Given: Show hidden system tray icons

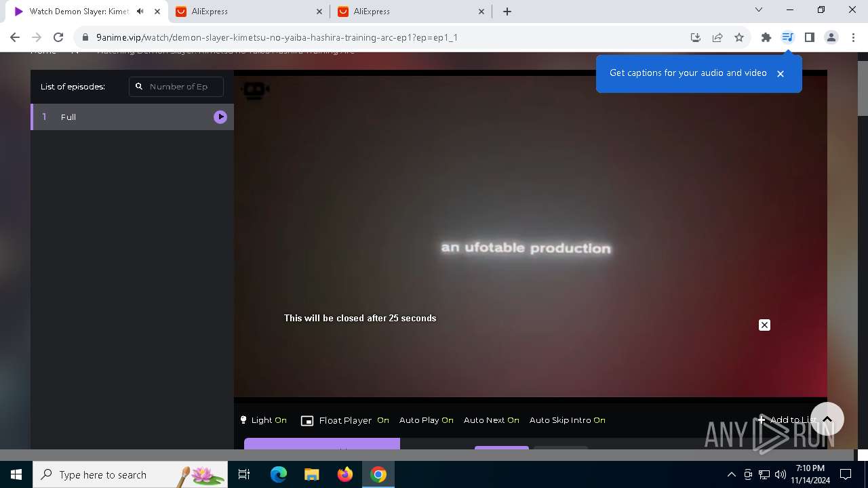Looking at the screenshot, I should pyautogui.click(x=731, y=474).
